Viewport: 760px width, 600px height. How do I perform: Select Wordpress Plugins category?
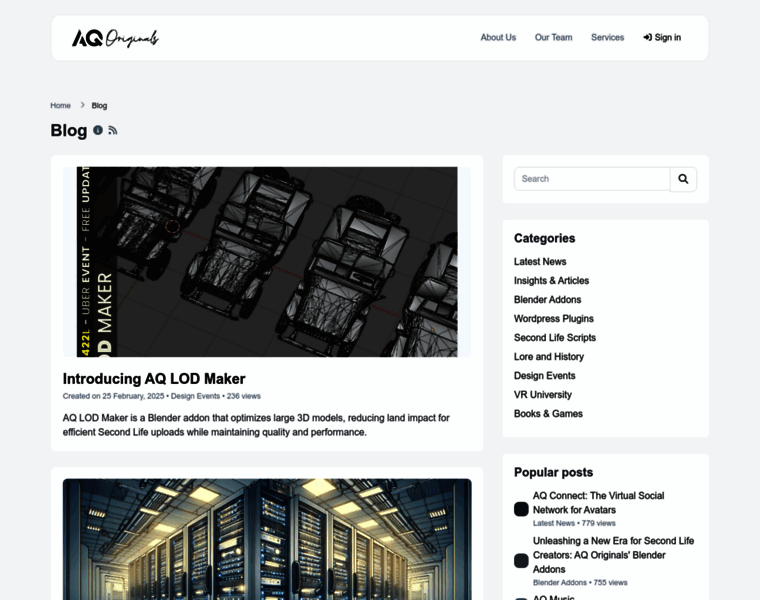pyautogui.click(x=554, y=318)
